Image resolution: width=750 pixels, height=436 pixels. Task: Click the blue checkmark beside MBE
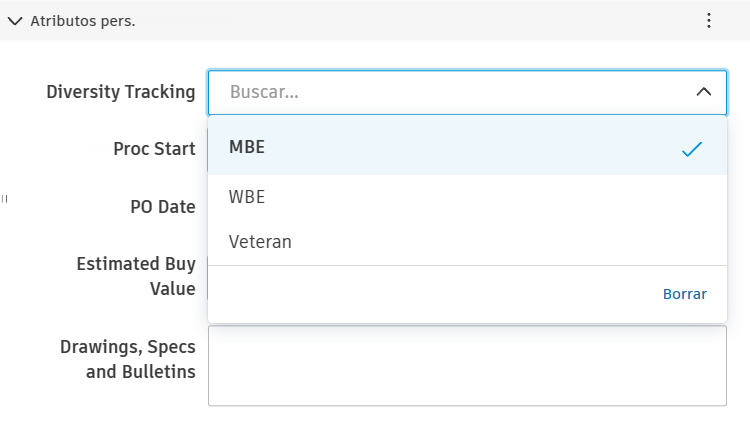click(x=692, y=149)
